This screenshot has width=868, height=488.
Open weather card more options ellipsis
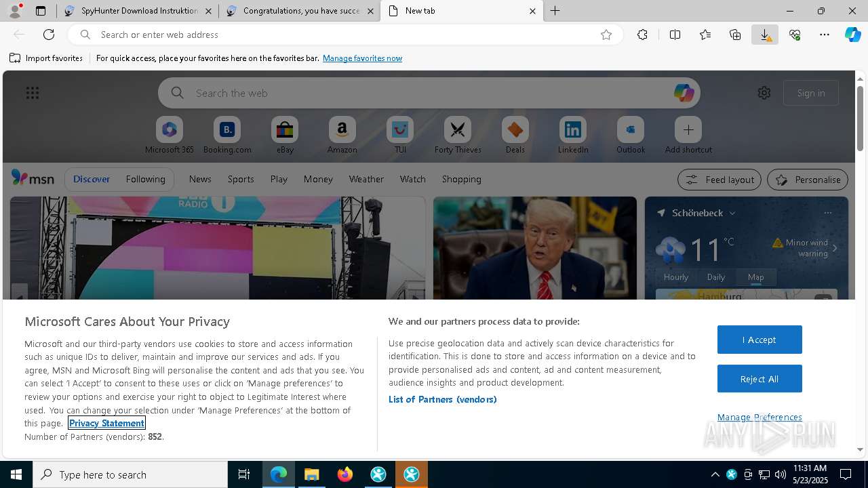pos(827,213)
